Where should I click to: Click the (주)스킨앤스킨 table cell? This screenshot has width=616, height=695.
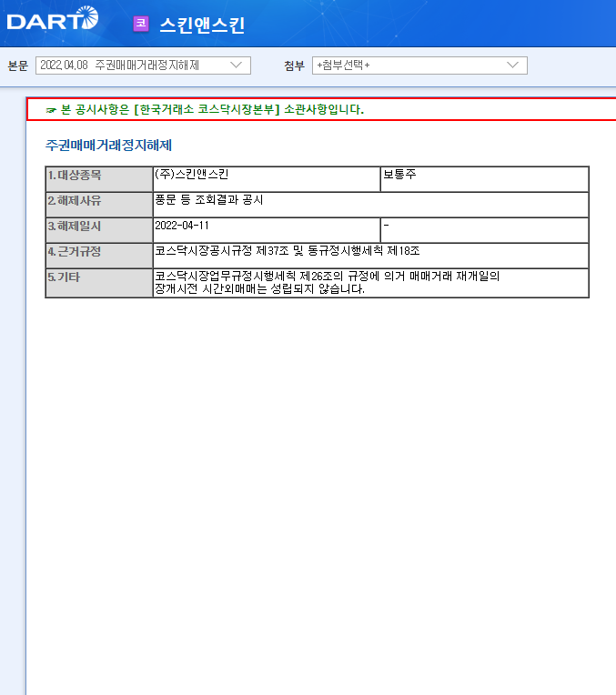267,179
